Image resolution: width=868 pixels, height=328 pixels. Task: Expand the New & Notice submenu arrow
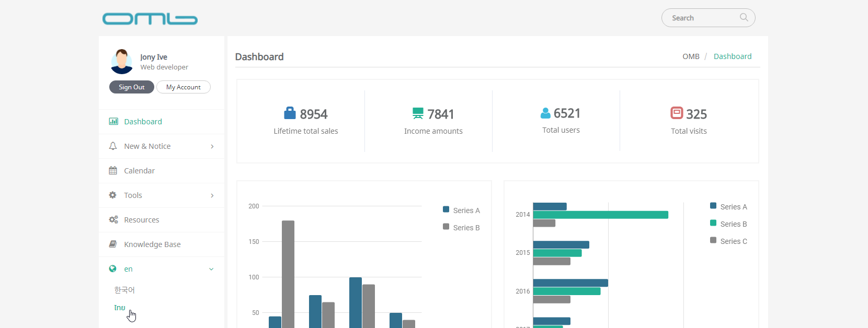(212, 146)
